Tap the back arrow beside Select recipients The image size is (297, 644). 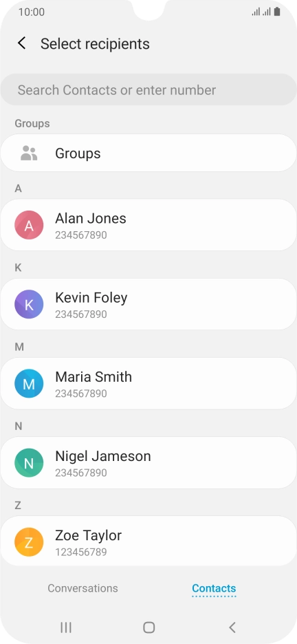[x=22, y=43]
